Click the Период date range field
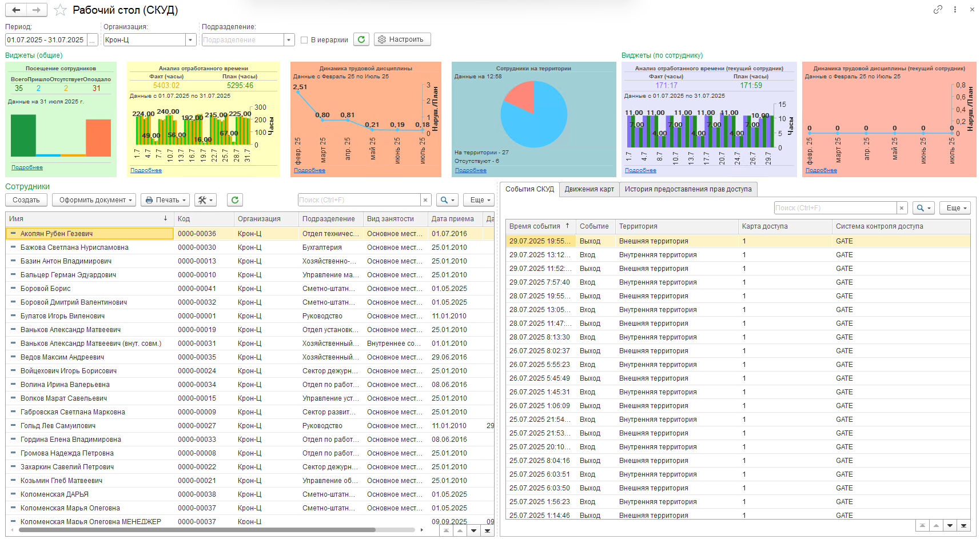This screenshot has width=980, height=539. tap(46, 40)
